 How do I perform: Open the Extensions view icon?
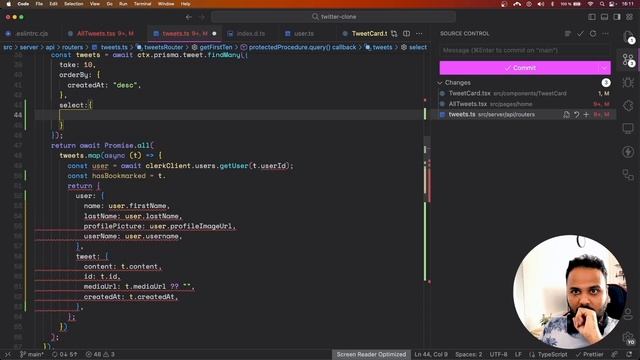click(x=628, y=106)
